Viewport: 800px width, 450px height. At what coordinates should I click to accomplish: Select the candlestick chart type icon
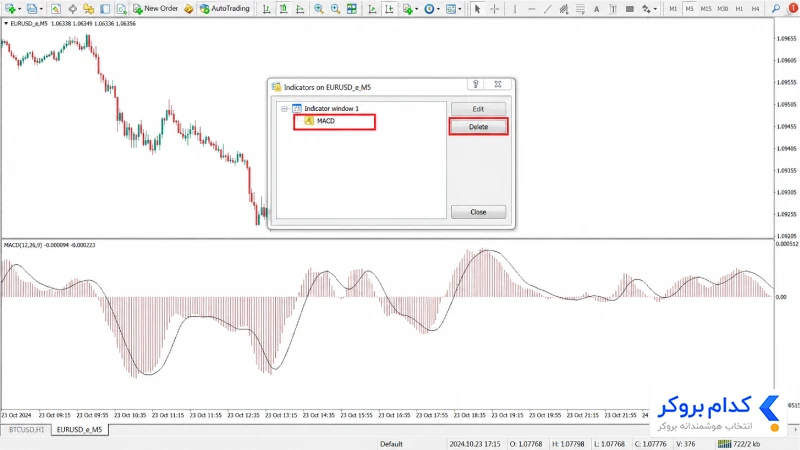pos(283,9)
